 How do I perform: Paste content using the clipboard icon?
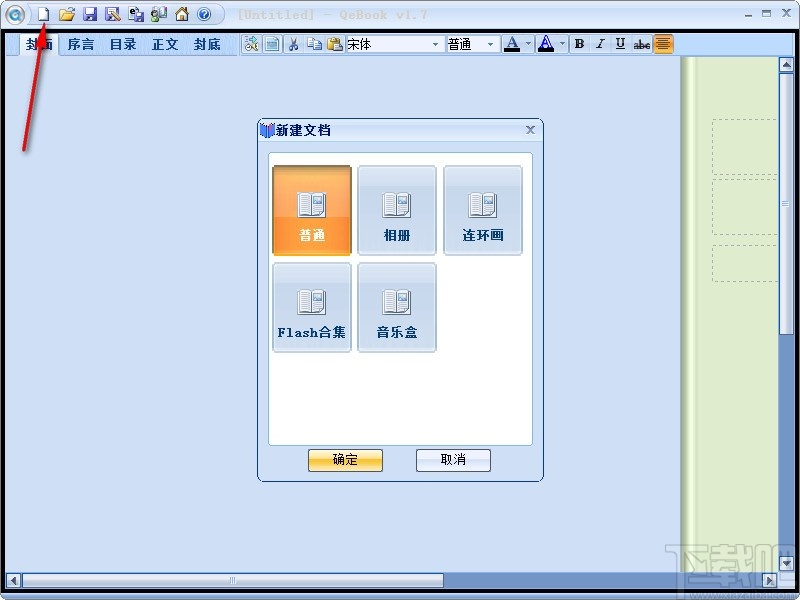[x=332, y=44]
